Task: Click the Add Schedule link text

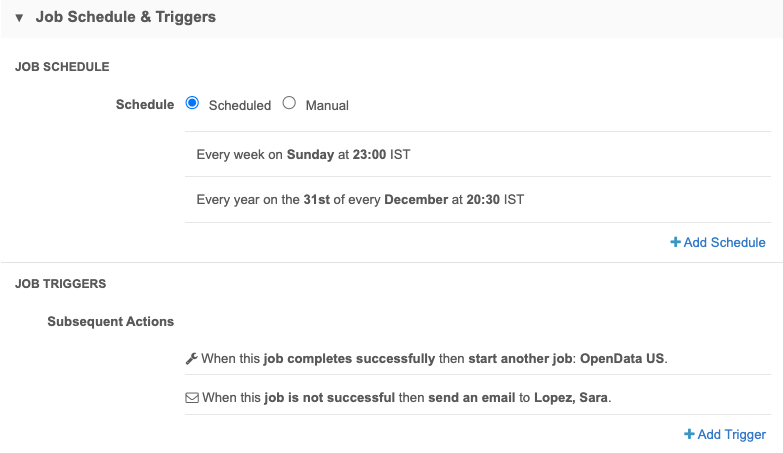Action: [724, 242]
